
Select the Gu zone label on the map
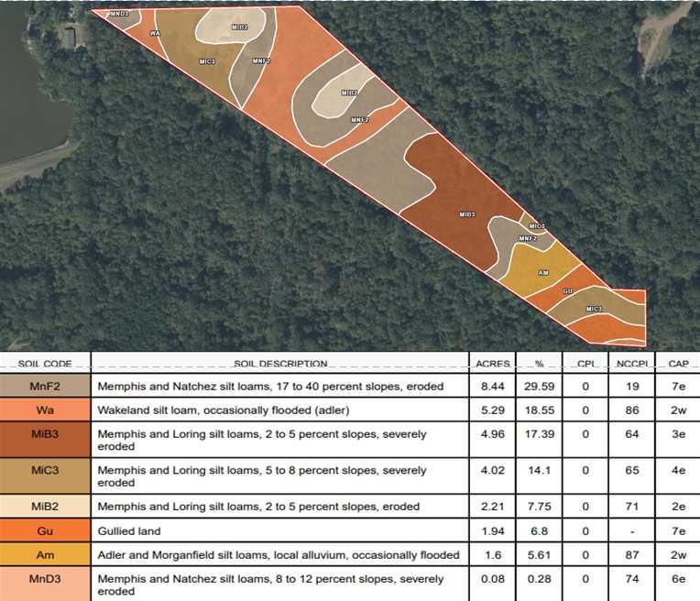pos(567,291)
